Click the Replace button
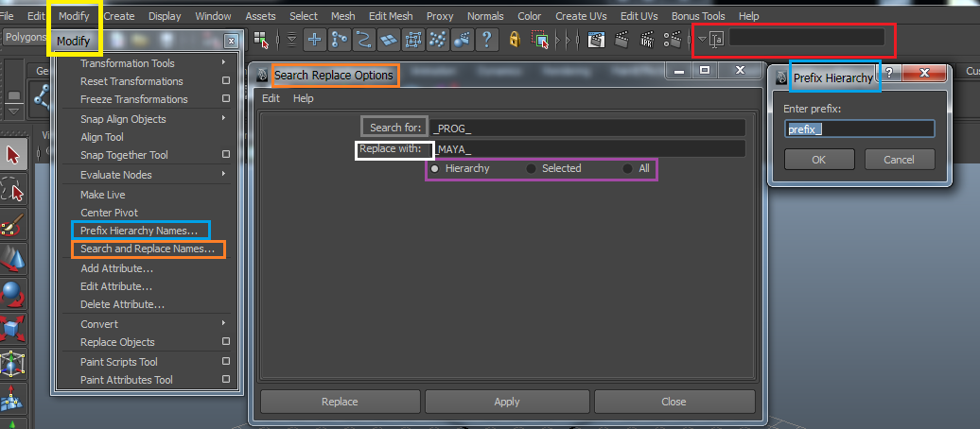 tap(340, 402)
